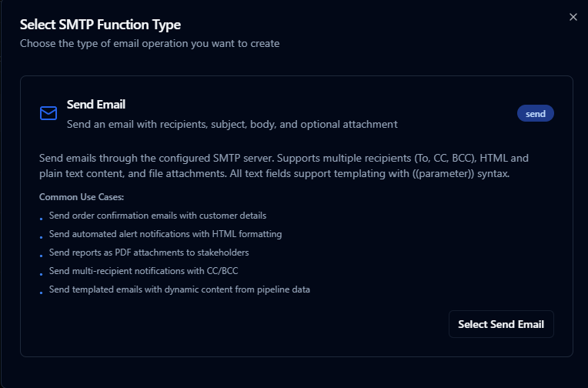Click the recipients, subject, body summary line
This screenshot has width=588, height=388.
232,124
